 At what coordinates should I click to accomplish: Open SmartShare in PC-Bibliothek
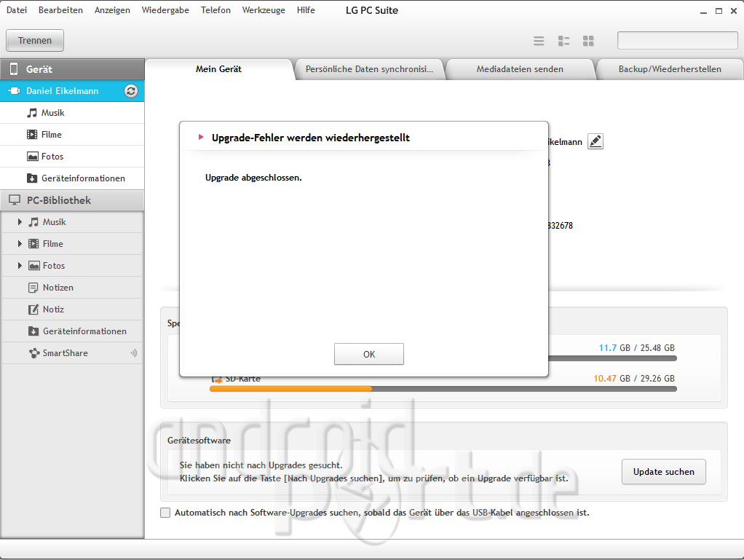point(65,353)
